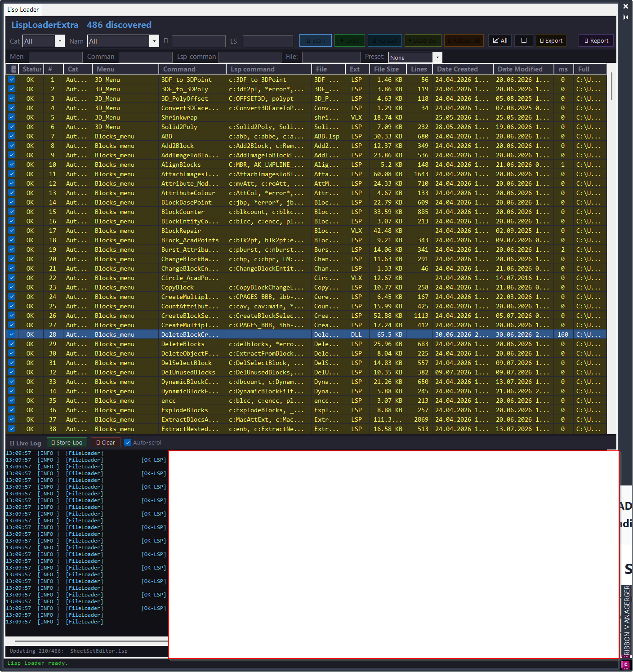Click the '486 discovered' heading text
This screenshot has width=633, height=672.
tap(119, 25)
